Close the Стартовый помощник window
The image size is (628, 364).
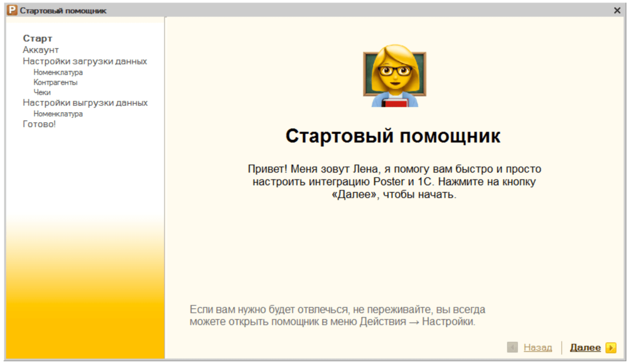coord(617,10)
